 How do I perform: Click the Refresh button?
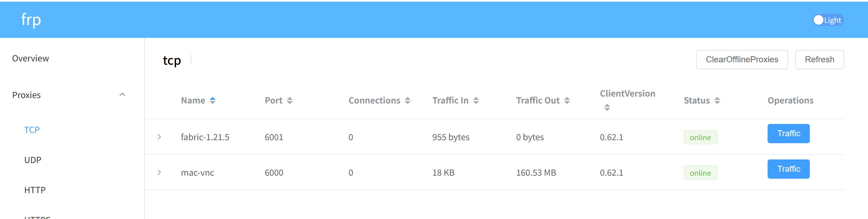819,60
